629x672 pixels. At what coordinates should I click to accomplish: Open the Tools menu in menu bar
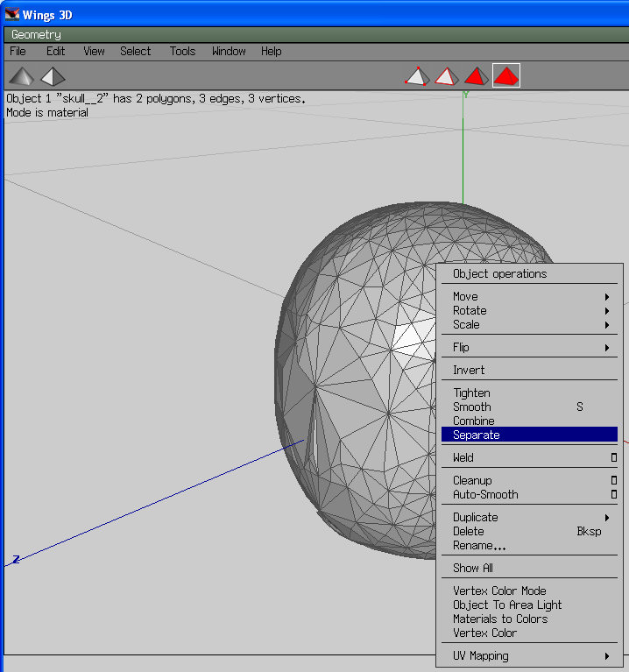tap(182, 52)
